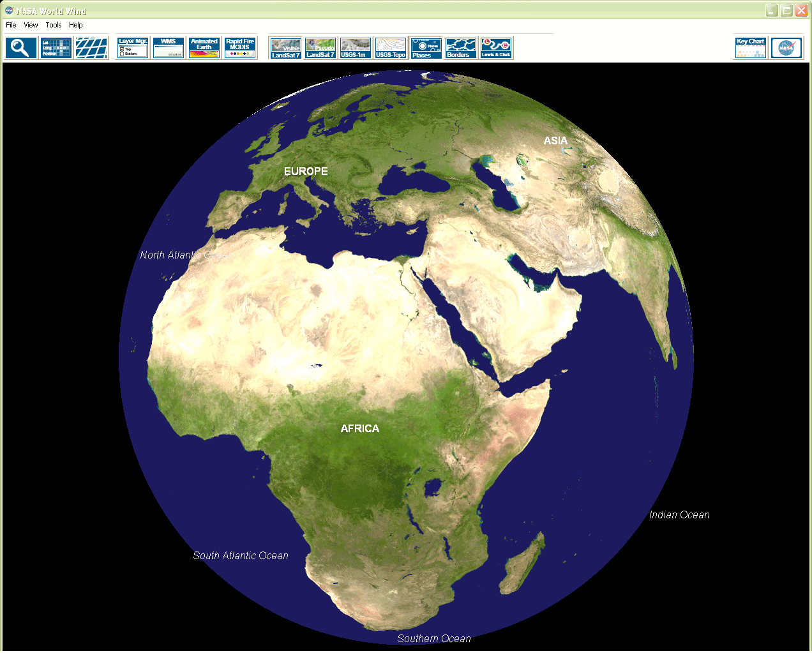Launch the Animated Earth tool

[x=204, y=48]
